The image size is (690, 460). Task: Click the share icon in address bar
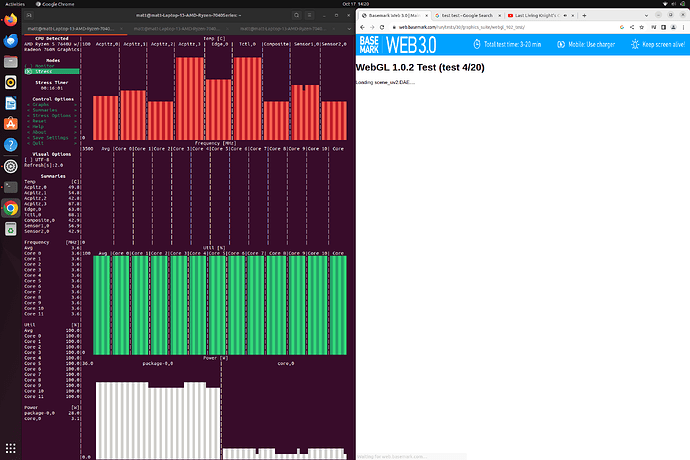pos(632,27)
